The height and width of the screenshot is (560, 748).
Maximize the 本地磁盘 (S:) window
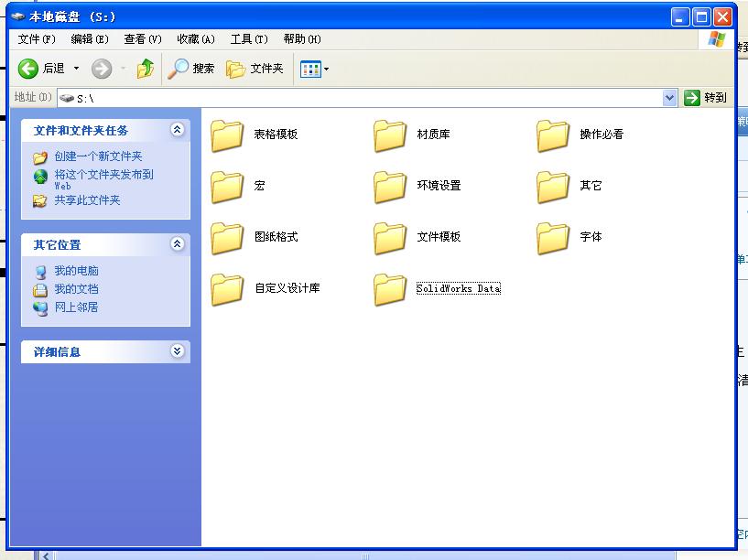click(x=701, y=17)
